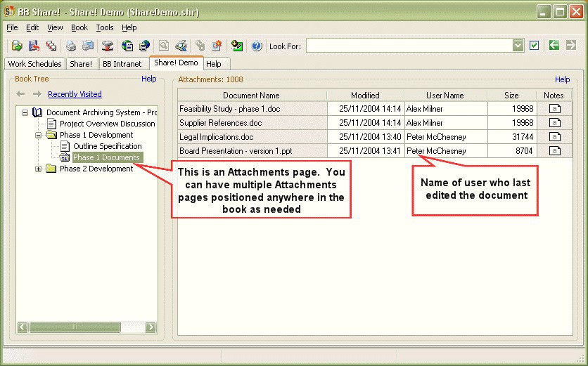Click the Book Tree scroll right arrow
Viewport: 588px width, 366px height.
pos(151,327)
